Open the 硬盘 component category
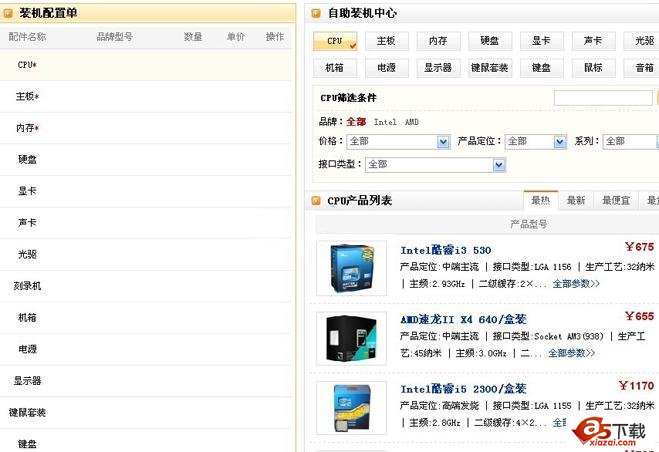This screenshot has width=659, height=452. [490, 41]
